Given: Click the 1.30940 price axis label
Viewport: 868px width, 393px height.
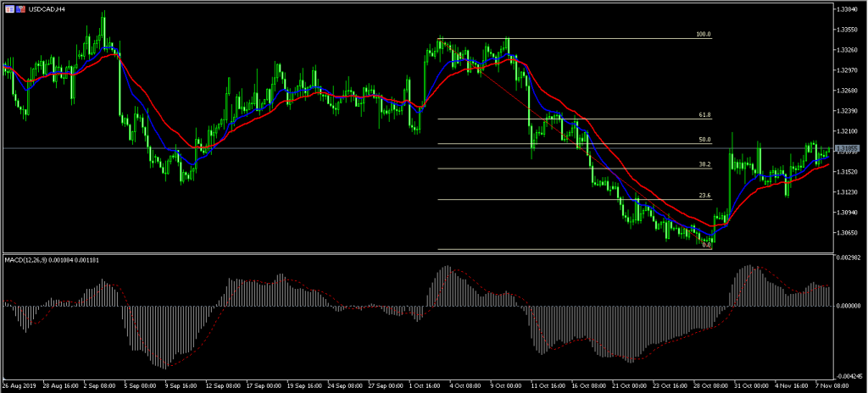Looking at the screenshot, I should point(848,212).
